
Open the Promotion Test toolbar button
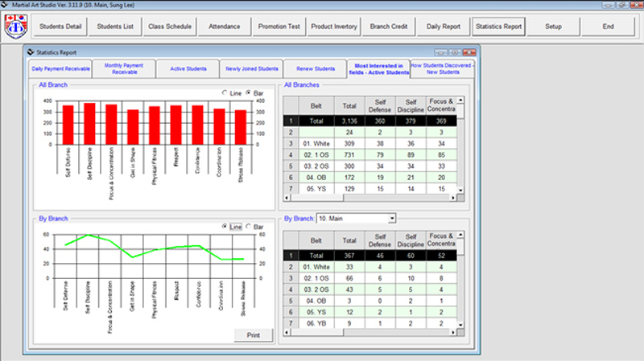click(279, 26)
